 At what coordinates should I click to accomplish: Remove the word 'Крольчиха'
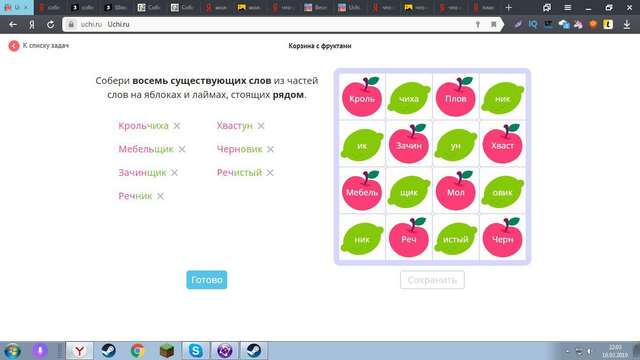[177, 126]
